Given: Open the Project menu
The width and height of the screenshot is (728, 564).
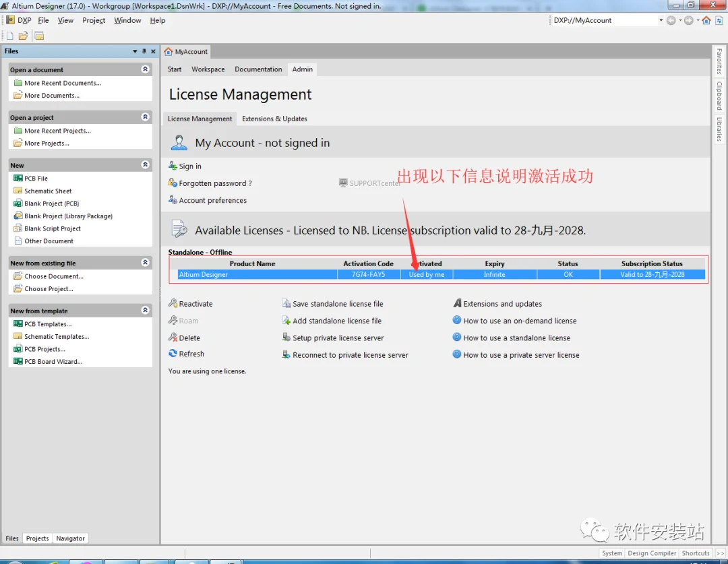Looking at the screenshot, I should pyautogui.click(x=94, y=20).
